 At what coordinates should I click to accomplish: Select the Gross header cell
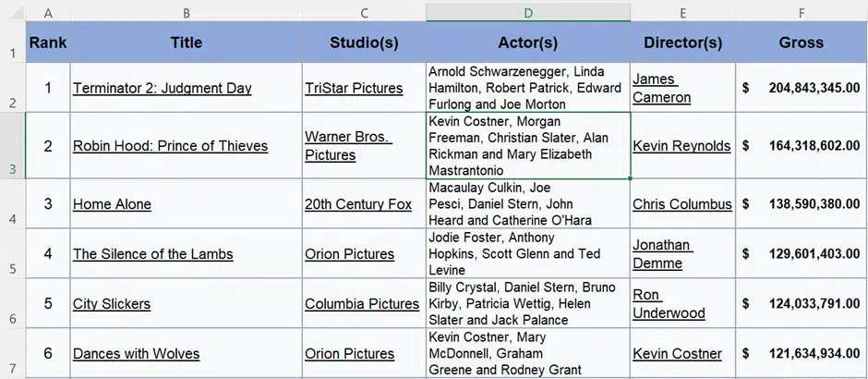point(801,43)
